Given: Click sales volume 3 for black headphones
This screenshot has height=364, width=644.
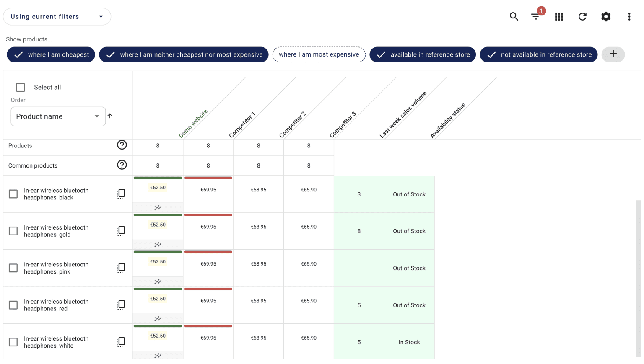Looking at the screenshot, I should pyautogui.click(x=359, y=194).
